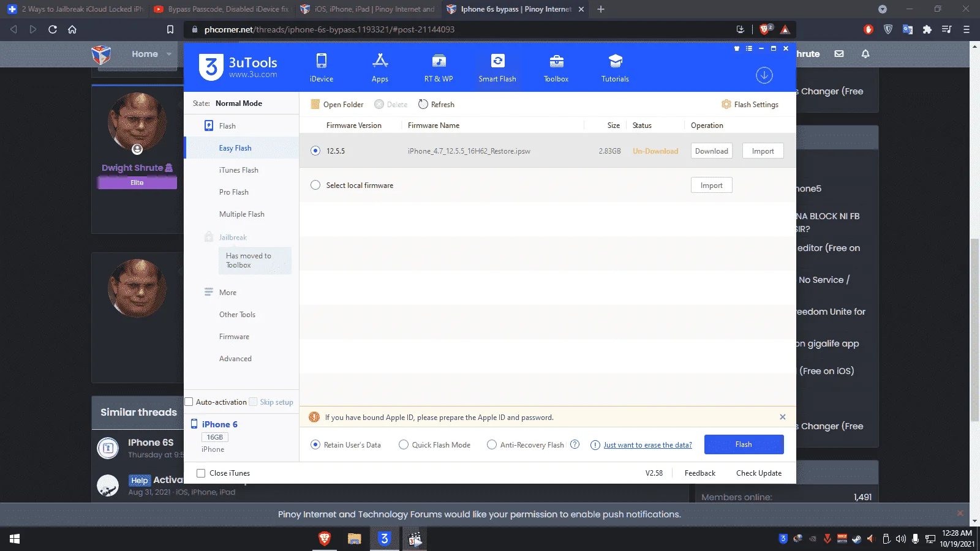Click the help question mark beside Anti-Recovery Flash

point(575,444)
